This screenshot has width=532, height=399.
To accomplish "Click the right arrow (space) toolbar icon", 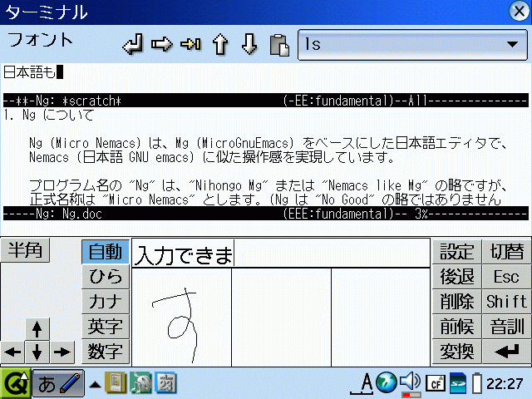I will click(162, 44).
